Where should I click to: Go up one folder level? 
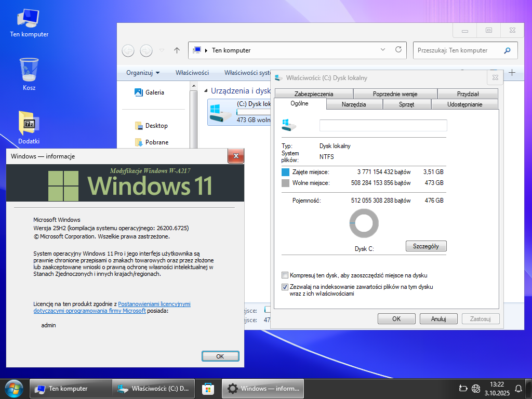tap(177, 50)
